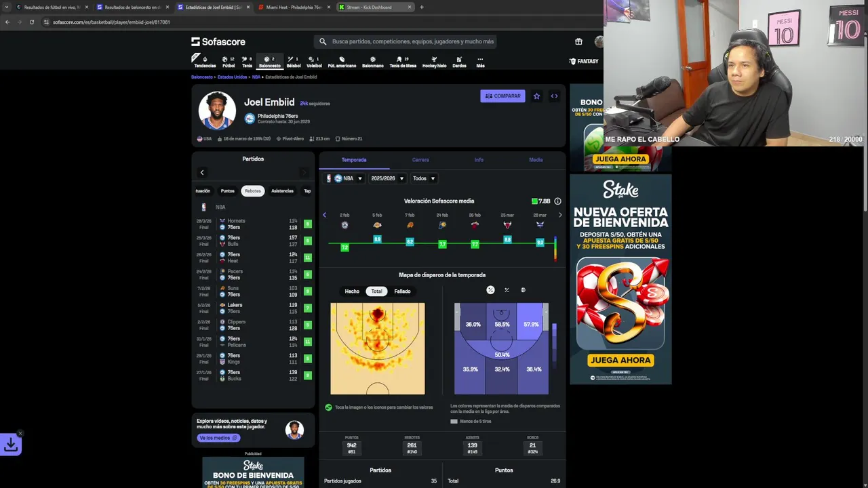Click the 8.9 rating marker
This screenshot has height=488, width=868.
click(x=377, y=239)
